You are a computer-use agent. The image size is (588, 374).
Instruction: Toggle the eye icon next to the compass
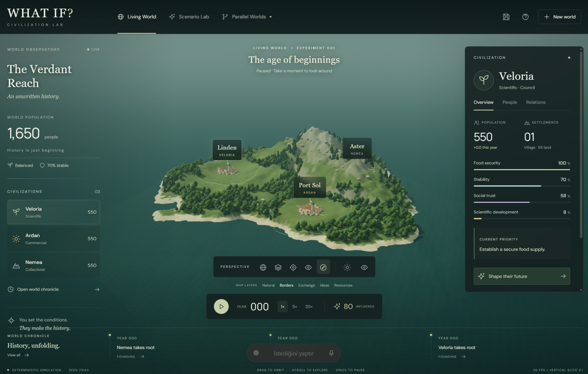coord(308,267)
